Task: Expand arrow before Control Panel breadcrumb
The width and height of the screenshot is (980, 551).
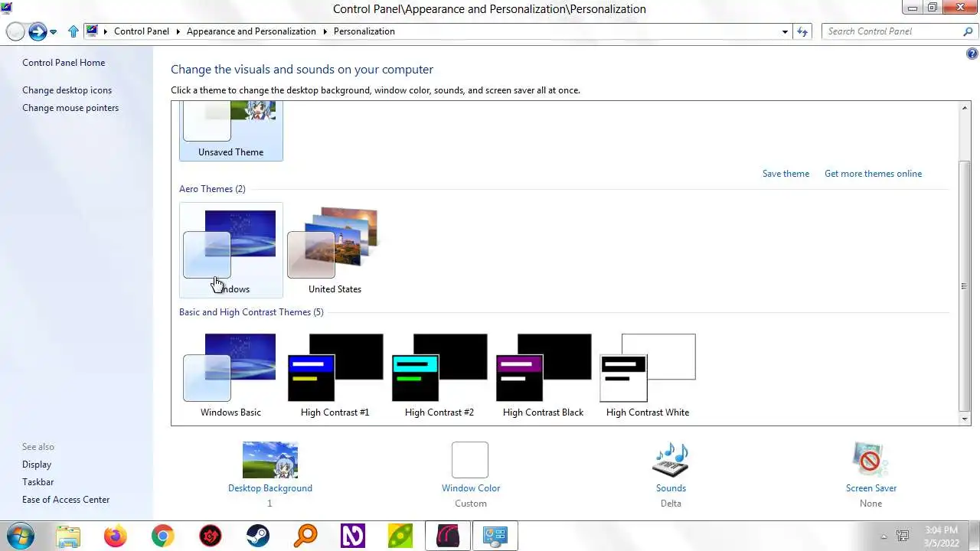Action: click(x=106, y=31)
